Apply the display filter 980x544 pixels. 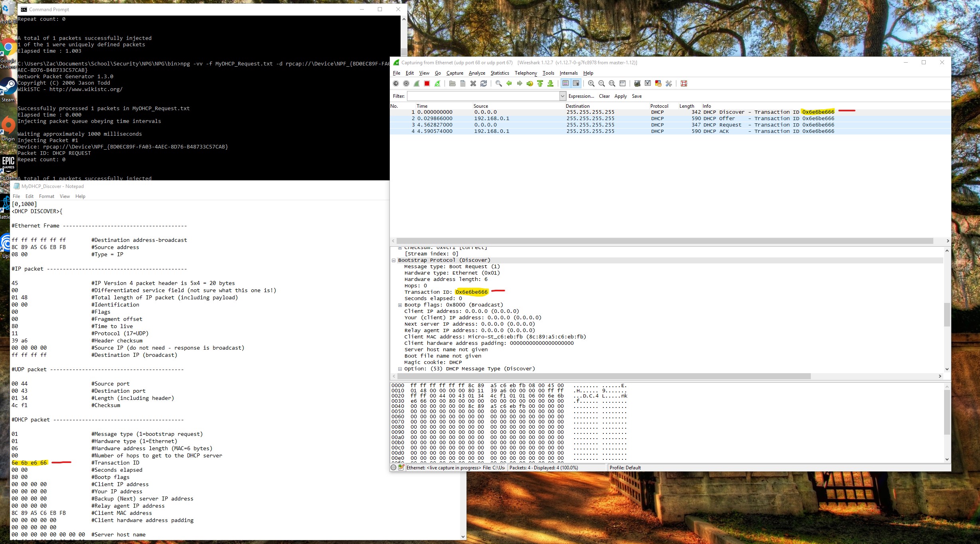click(x=620, y=96)
